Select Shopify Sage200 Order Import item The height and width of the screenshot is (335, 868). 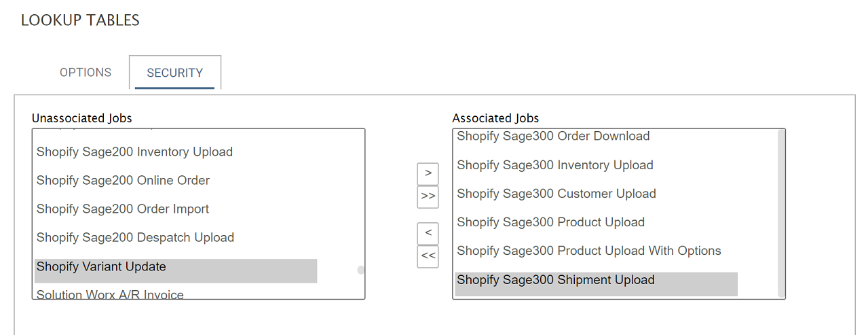[123, 209]
